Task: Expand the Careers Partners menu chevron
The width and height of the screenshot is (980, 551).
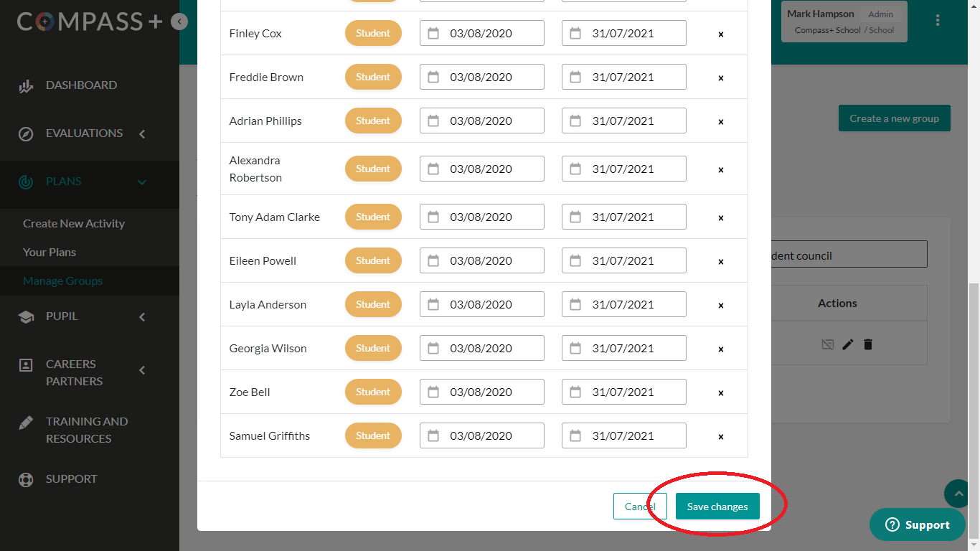Action: click(142, 370)
